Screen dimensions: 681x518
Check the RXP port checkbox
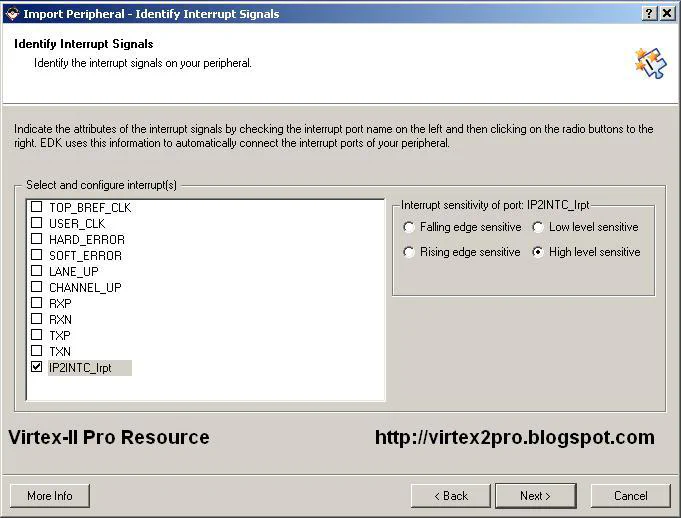[x=37, y=304]
